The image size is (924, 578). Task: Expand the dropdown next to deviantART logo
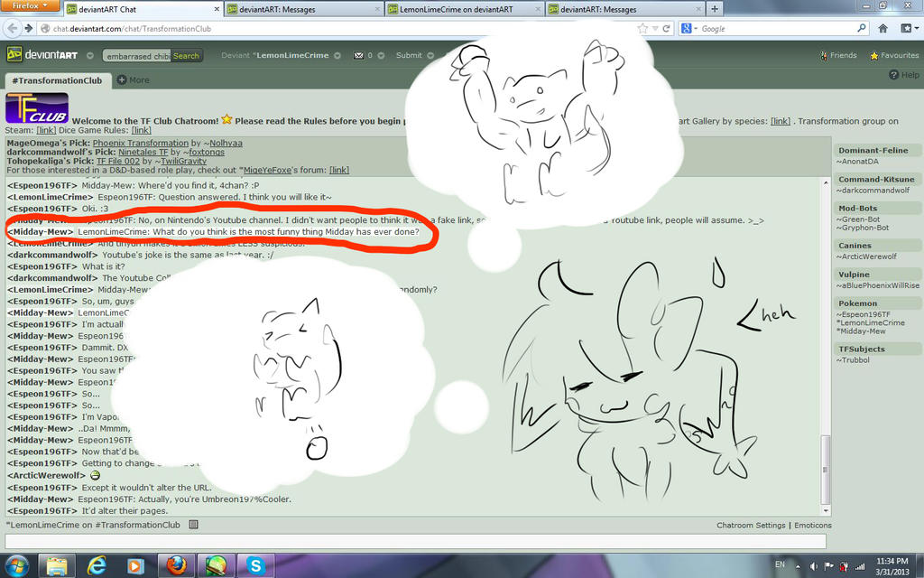(x=90, y=55)
